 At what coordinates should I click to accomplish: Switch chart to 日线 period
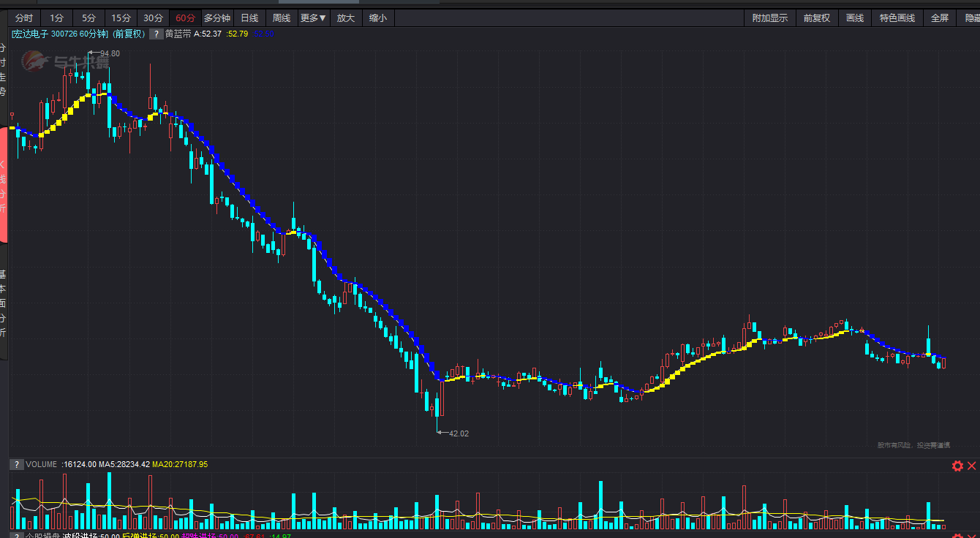click(249, 18)
